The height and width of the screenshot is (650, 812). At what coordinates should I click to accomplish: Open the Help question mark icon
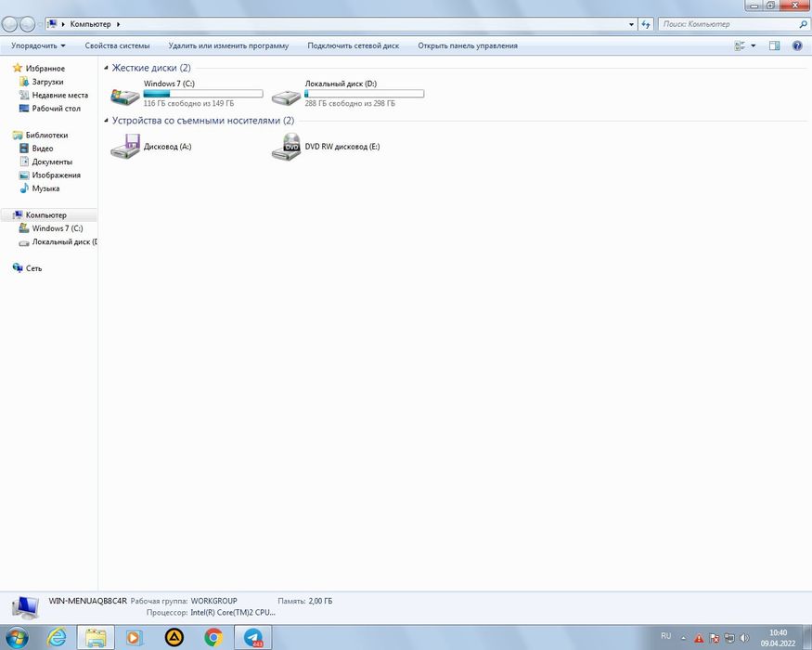click(797, 45)
